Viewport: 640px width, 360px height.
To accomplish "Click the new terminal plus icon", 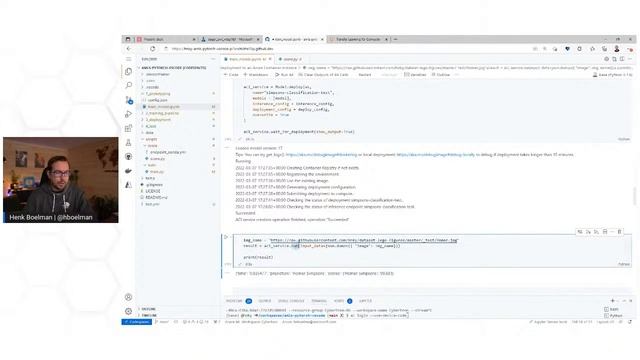I will (x=613, y=301).
